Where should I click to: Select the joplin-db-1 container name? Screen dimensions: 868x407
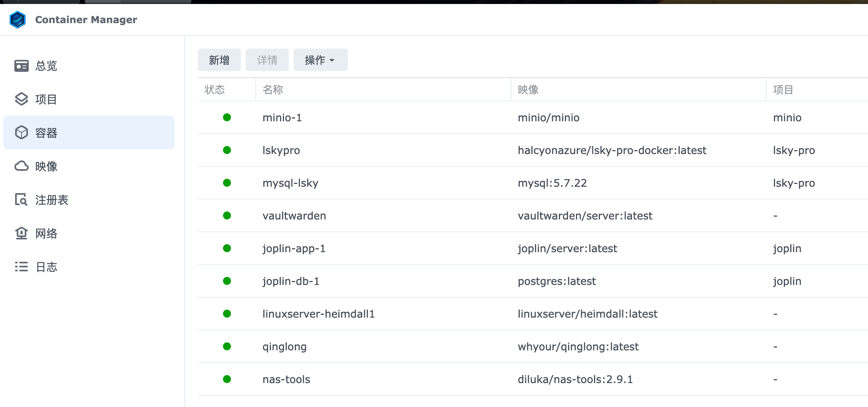click(291, 281)
